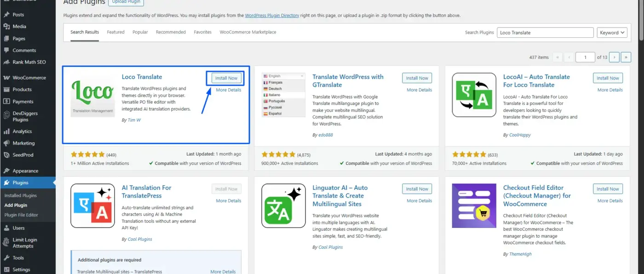Image resolution: width=644 pixels, height=274 pixels.
Task: Open Plugin File Editor submenu item
Action: click(x=21, y=215)
